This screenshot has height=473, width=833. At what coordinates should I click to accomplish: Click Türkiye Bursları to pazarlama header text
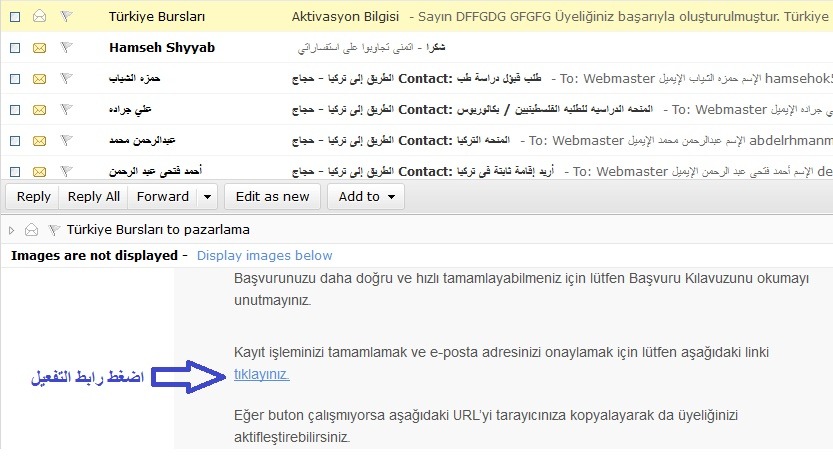coord(158,230)
